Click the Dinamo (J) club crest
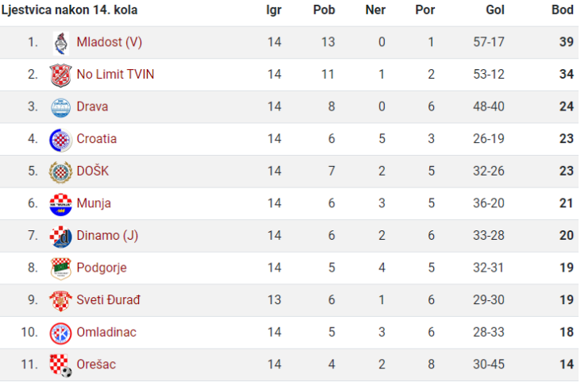Image resolution: width=588 pixels, height=386 pixels. tap(60, 237)
